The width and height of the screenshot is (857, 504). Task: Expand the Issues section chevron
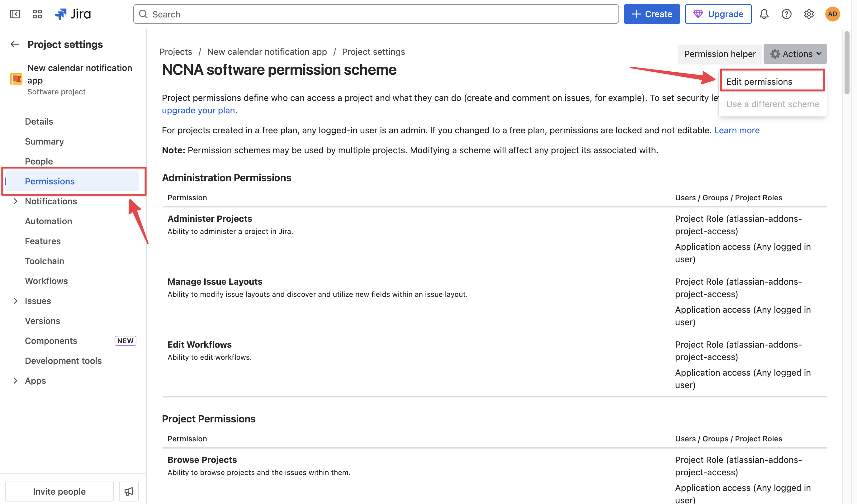15,301
